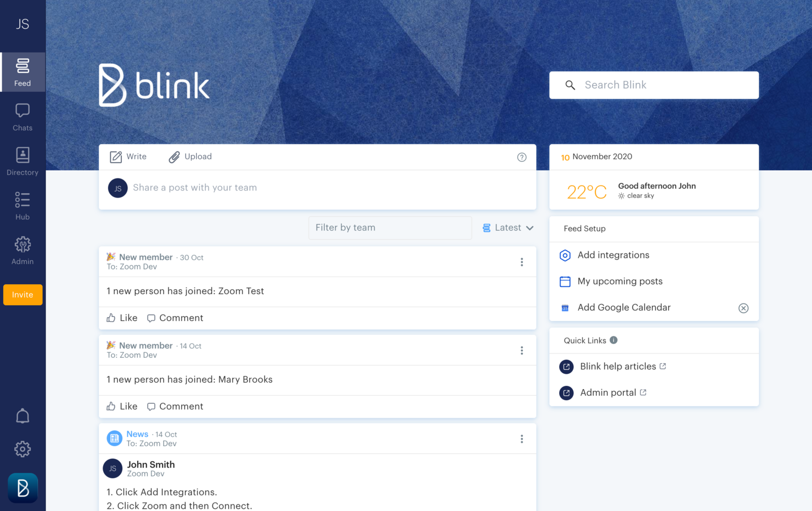812x511 pixels.
Task: Comment on the Mary Brooks joined post
Action: pos(175,406)
